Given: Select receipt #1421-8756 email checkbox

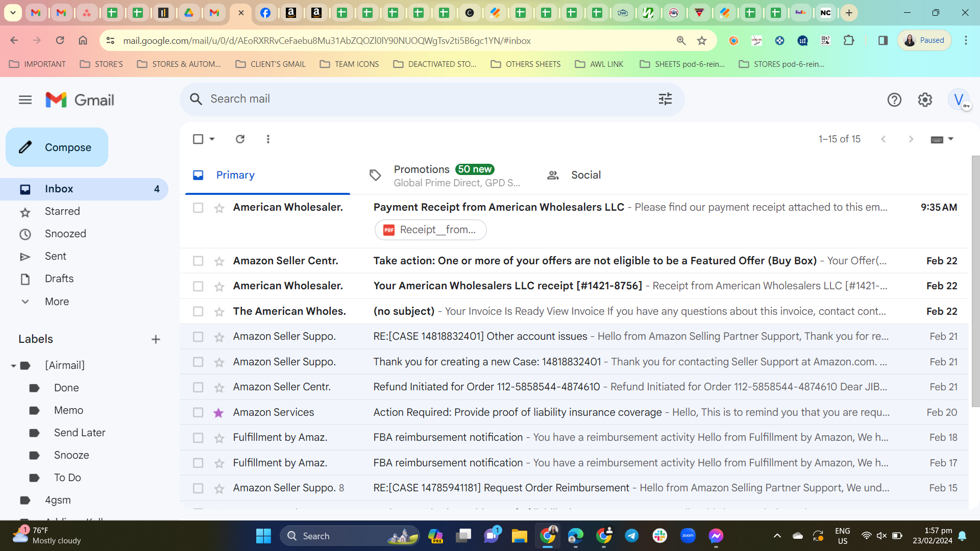Looking at the screenshot, I should click(x=198, y=286).
